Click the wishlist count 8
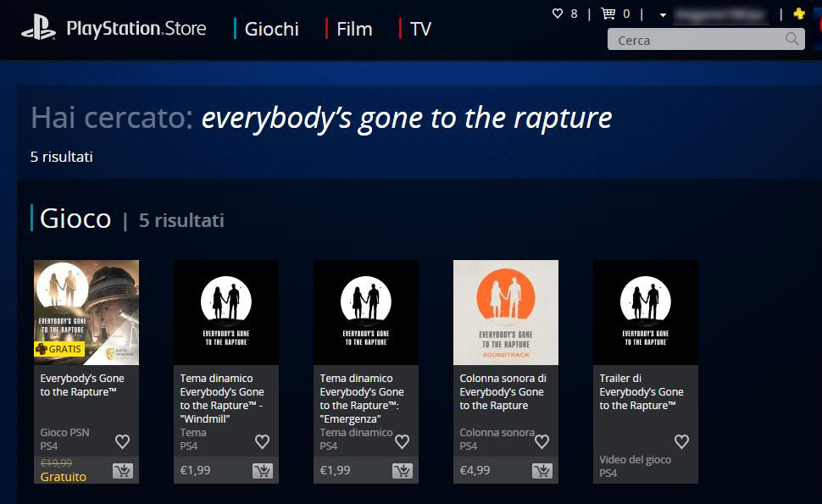This screenshot has width=822, height=504. coord(574,14)
